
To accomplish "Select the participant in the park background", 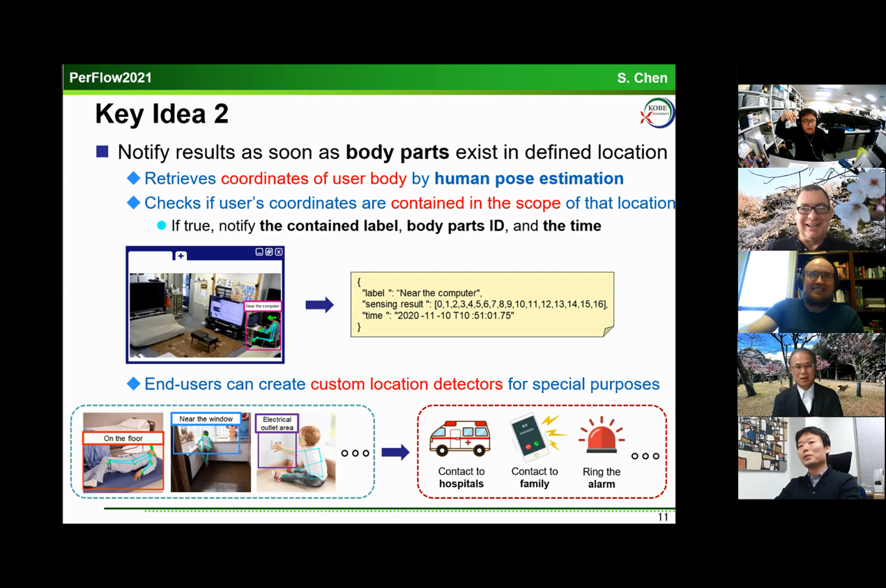I will [811, 375].
